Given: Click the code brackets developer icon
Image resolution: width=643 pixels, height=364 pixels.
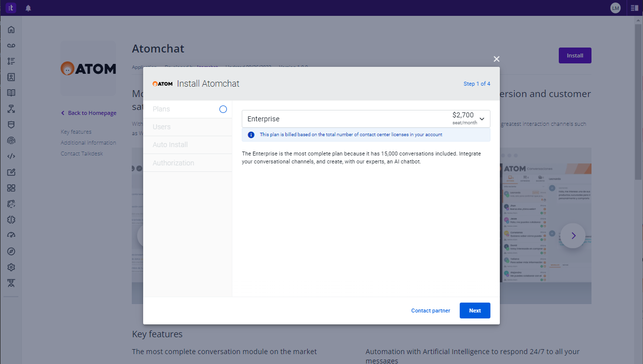Looking at the screenshot, I should pos(11,156).
